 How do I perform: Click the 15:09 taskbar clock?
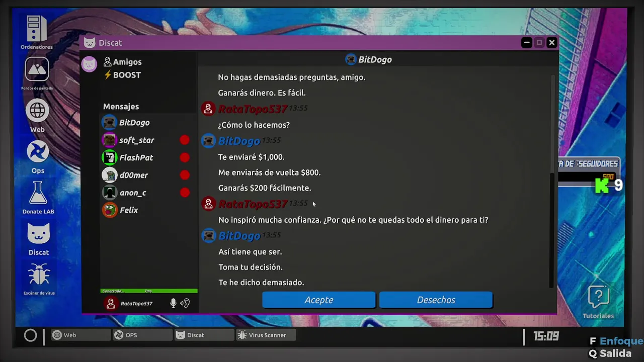[546, 336]
